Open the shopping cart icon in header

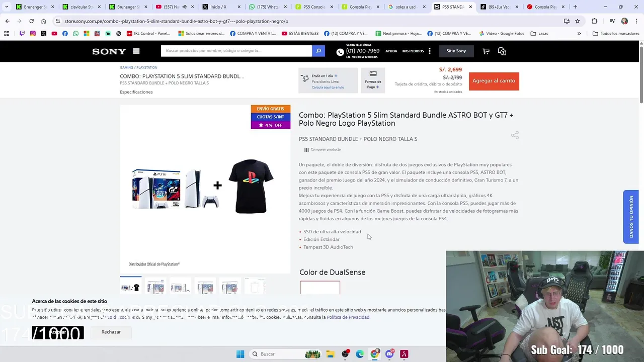coord(486,51)
